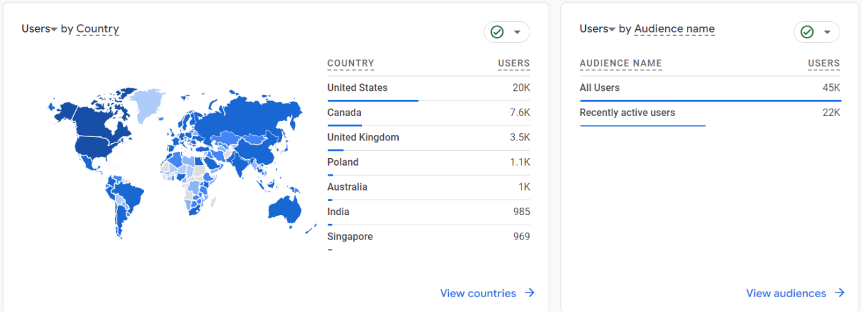Open data quality dropdown in Audience card
This screenshot has height=323, width=868.
tap(827, 32)
